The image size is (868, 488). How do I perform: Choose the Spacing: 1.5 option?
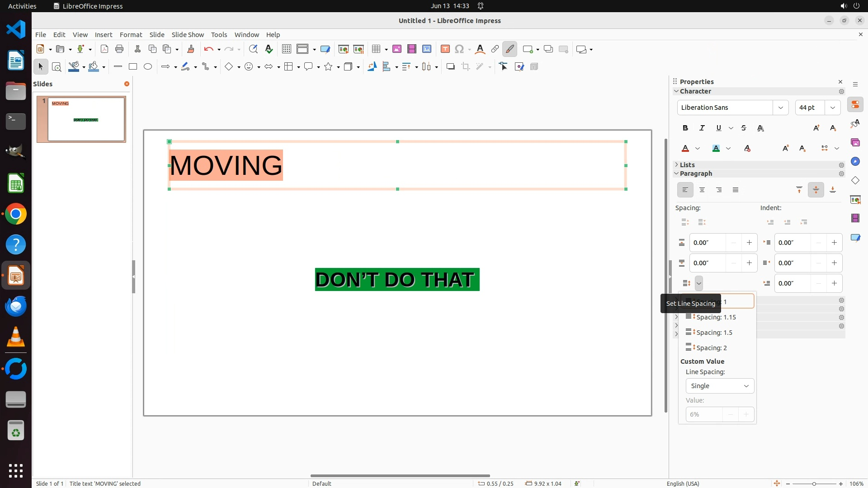pos(714,333)
